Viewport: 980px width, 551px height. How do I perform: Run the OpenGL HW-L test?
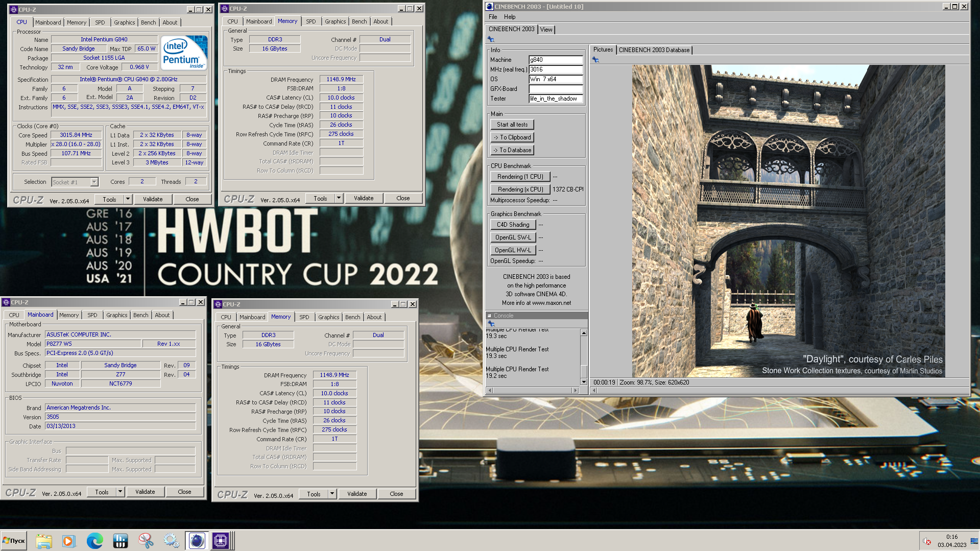pyautogui.click(x=513, y=250)
